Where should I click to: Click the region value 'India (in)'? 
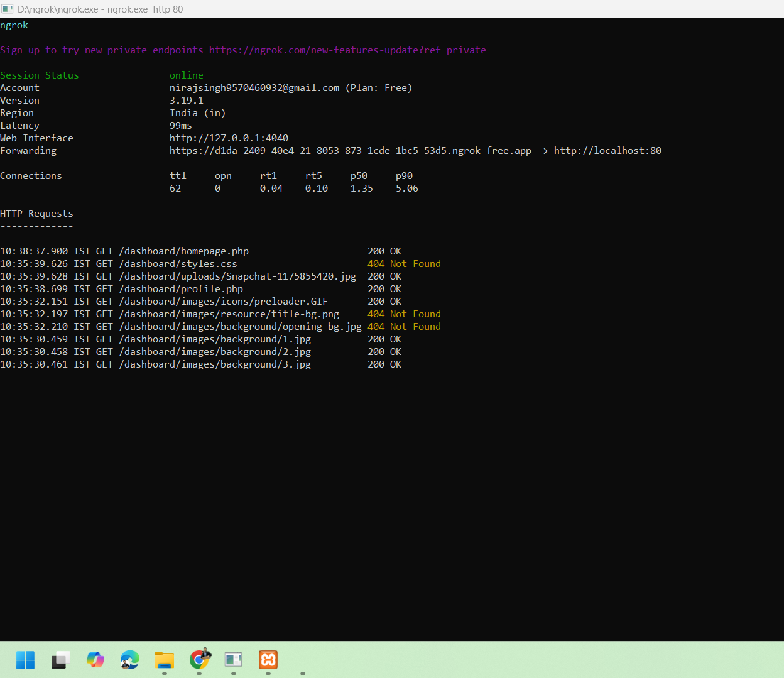click(x=197, y=113)
